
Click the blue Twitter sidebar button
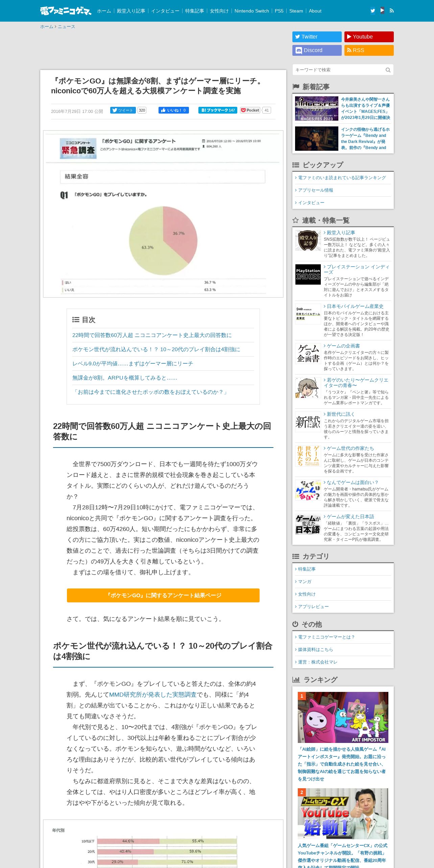coord(317,37)
